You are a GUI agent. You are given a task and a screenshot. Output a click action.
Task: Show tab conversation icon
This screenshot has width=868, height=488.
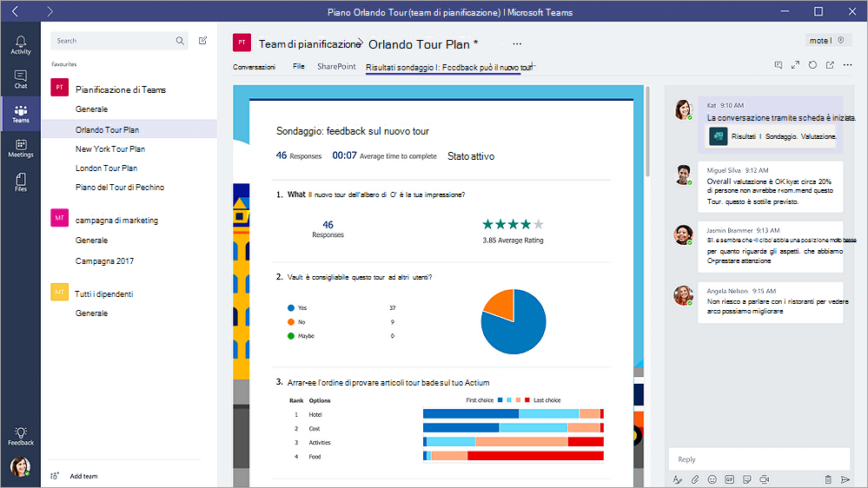click(779, 65)
